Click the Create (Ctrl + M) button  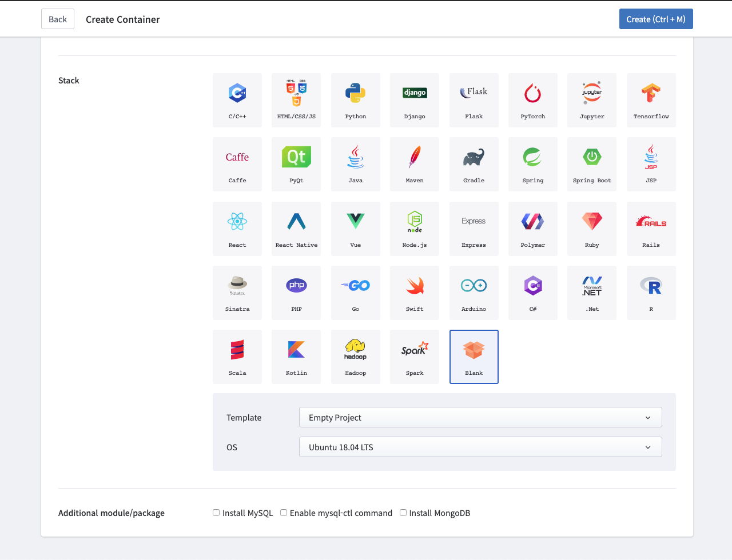(x=656, y=19)
